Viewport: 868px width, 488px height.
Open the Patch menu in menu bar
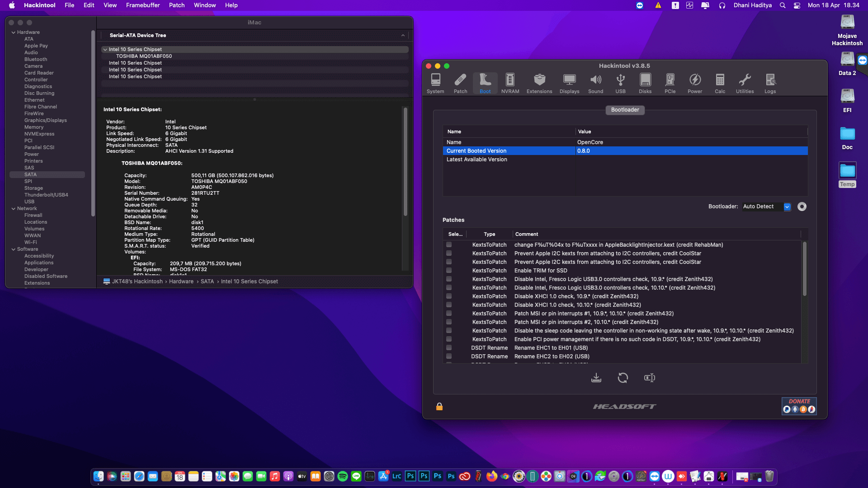[176, 5]
